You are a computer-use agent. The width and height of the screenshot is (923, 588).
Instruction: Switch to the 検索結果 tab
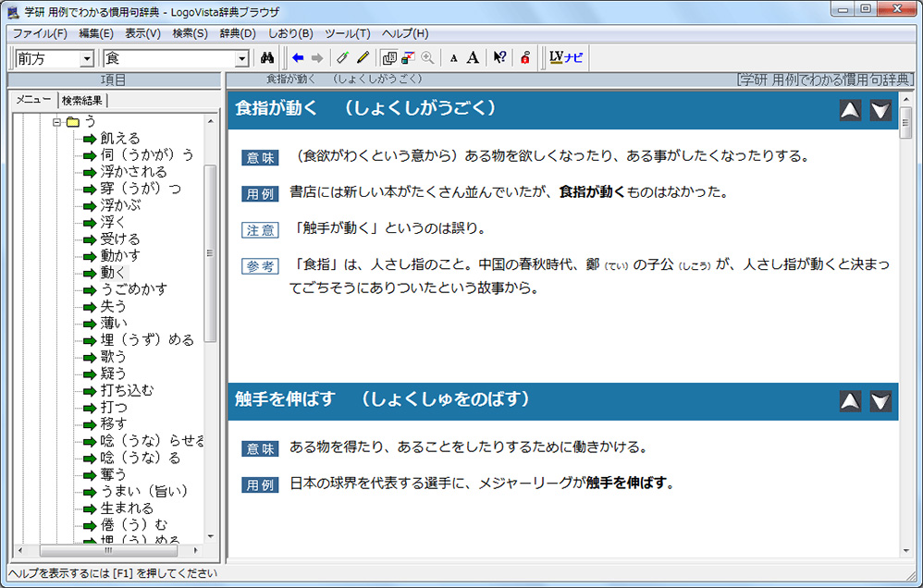(x=81, y=101)
